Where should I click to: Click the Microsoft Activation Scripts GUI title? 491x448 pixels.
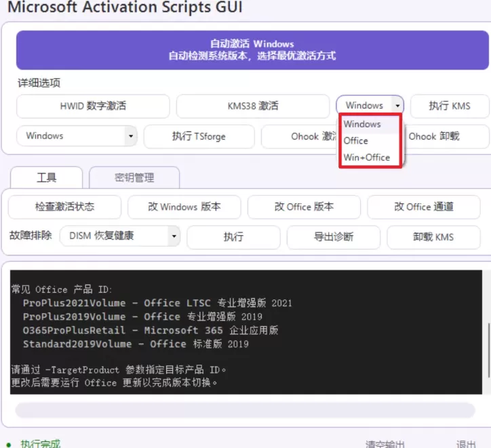click(125, 7)
